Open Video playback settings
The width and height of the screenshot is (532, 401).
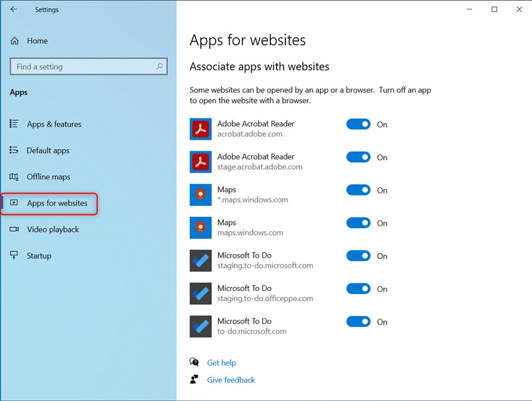53,229
